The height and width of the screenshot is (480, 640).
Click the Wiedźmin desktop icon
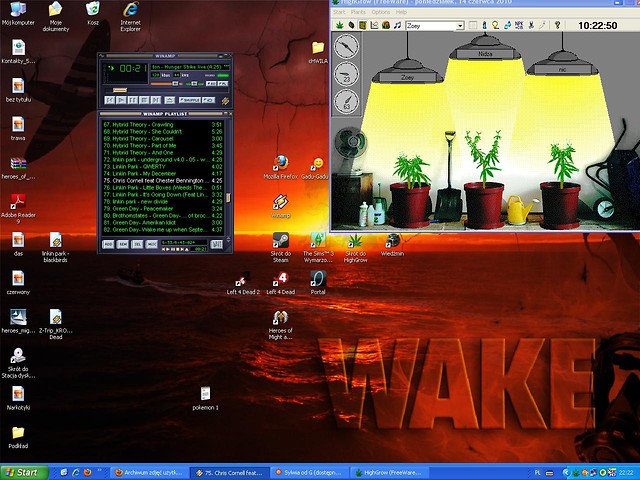[392, 245]
